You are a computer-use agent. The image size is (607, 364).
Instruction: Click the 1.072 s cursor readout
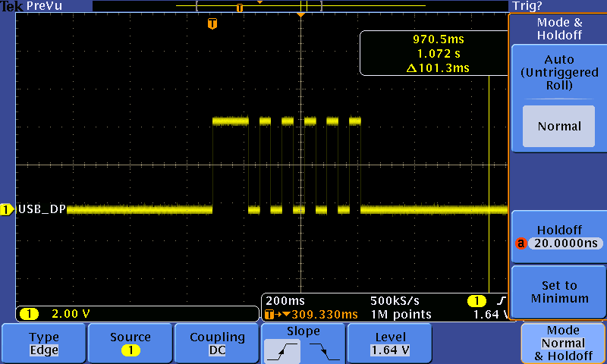pyautogui.click(x=439, y=53)
